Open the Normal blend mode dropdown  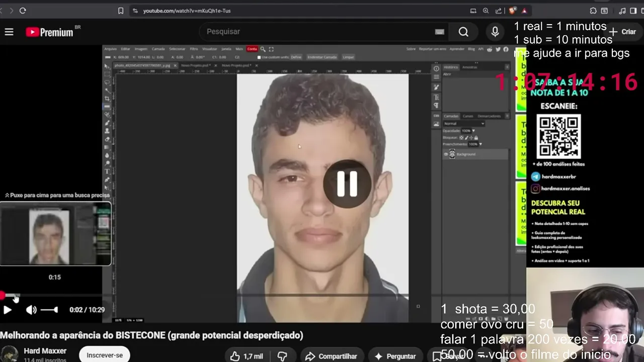464,124
